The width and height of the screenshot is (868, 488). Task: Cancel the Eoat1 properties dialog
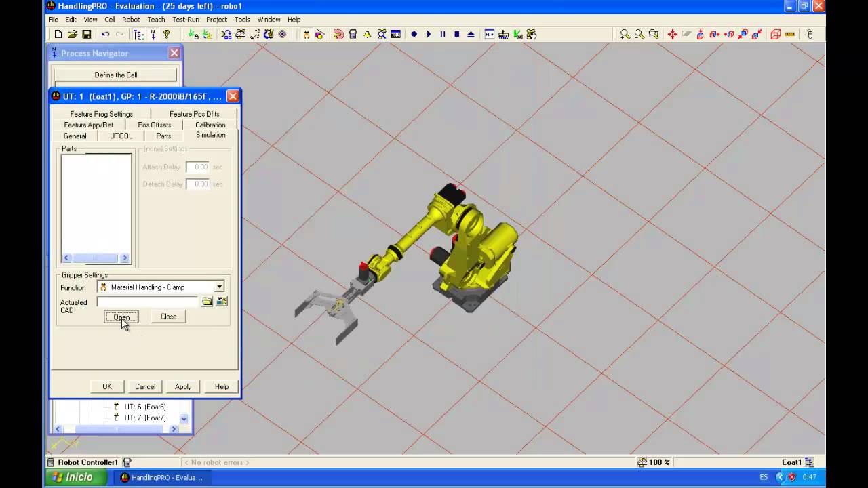click(x=145, y=386)
